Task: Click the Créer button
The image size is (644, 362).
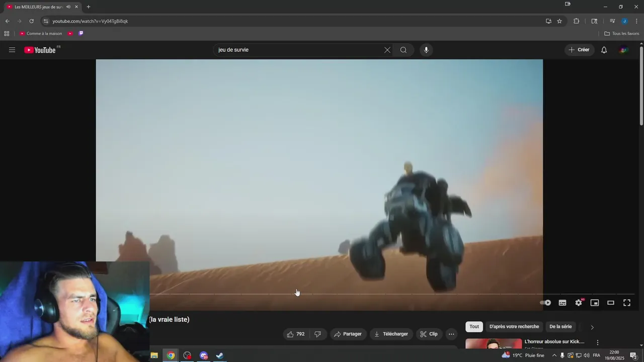Action: coord(579,50)
